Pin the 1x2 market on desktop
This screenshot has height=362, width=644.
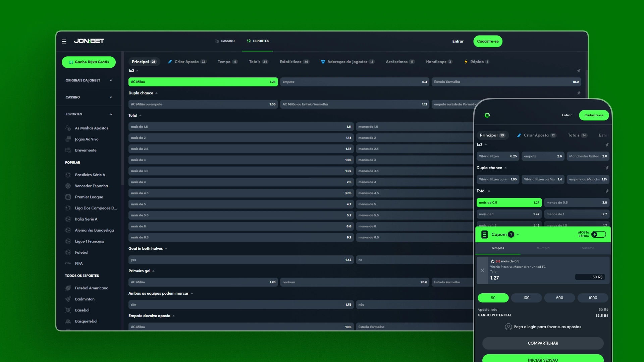point(579,71)
